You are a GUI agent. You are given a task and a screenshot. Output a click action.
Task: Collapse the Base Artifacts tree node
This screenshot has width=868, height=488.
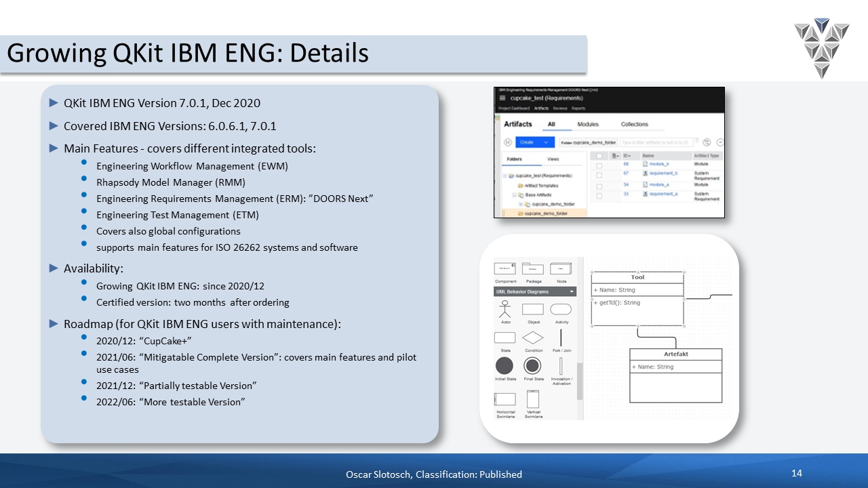coord(514,195)
